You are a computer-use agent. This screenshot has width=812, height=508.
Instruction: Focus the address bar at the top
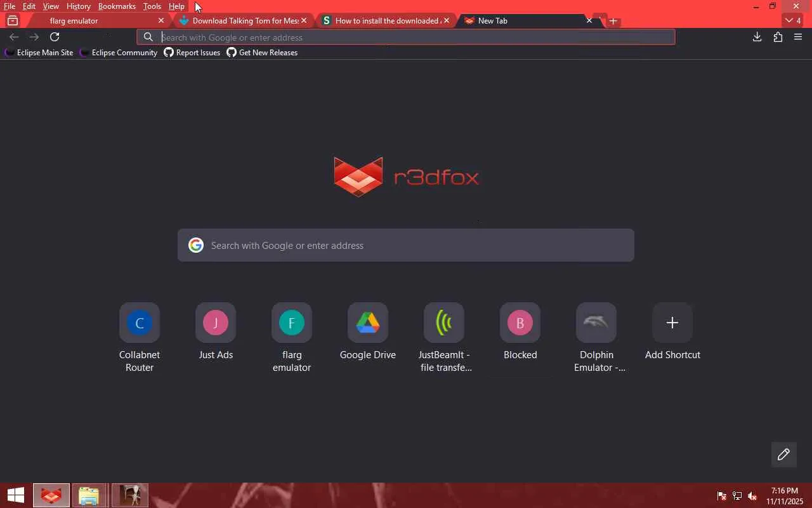click(406, 37)
